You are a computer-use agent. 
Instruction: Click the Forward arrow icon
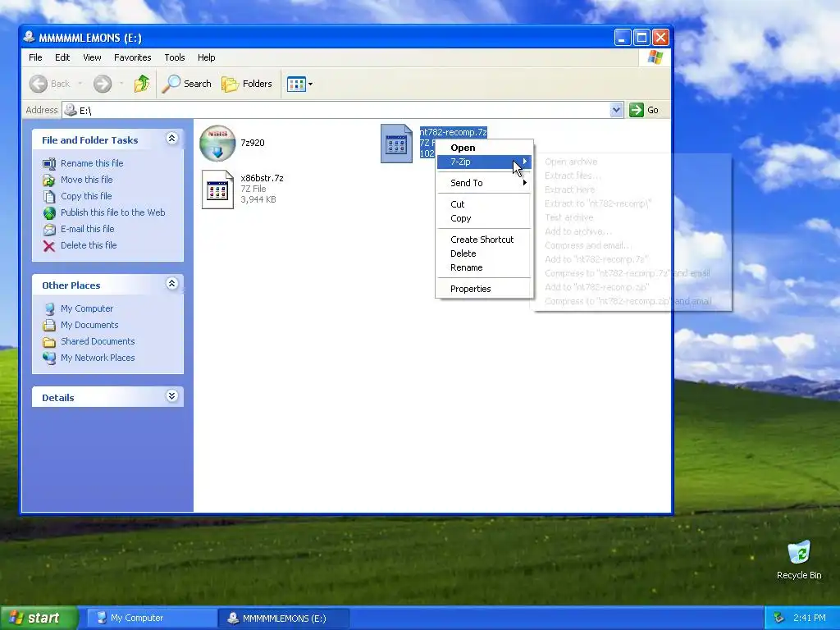[x=103, y=84]
